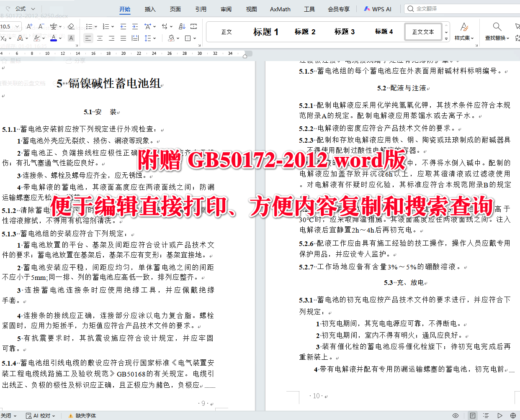Open the 样式集 panel
The height and width of the screenshot is (420, 520).
pos(465,32)
